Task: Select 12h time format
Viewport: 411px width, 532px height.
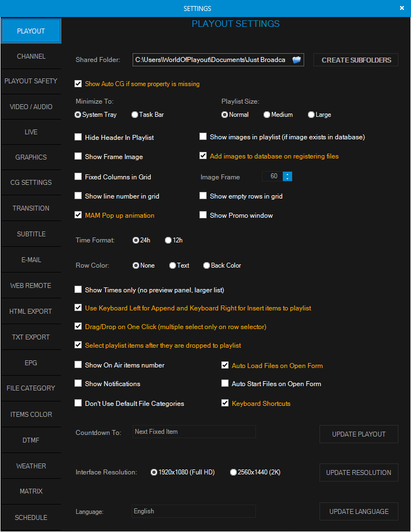Action: click(168, 240)
